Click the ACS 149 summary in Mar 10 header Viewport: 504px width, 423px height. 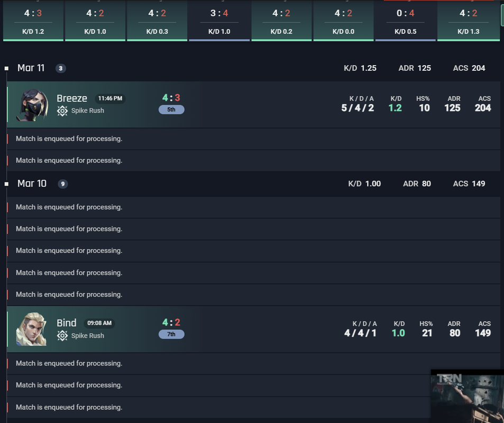coord(469,184)
